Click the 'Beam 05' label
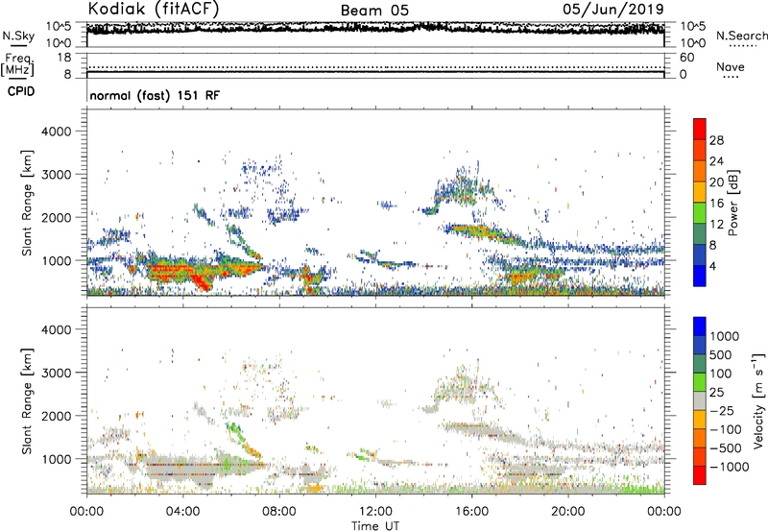The image size is (768, 532). click(x=374, y=11)
